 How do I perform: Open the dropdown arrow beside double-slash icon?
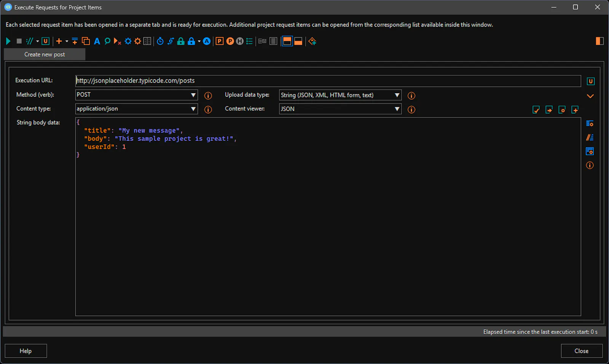pyautogui.click(x=37, y=41)
